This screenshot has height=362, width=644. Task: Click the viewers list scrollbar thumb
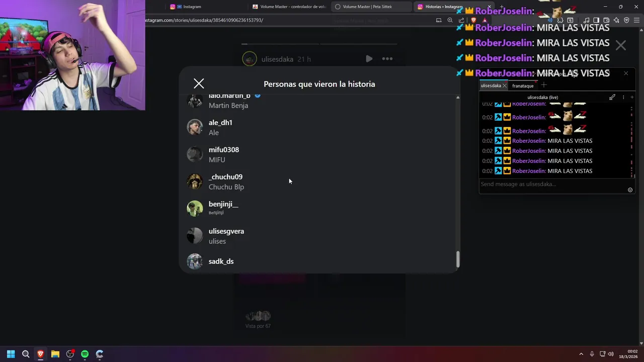tap(457, 259)
